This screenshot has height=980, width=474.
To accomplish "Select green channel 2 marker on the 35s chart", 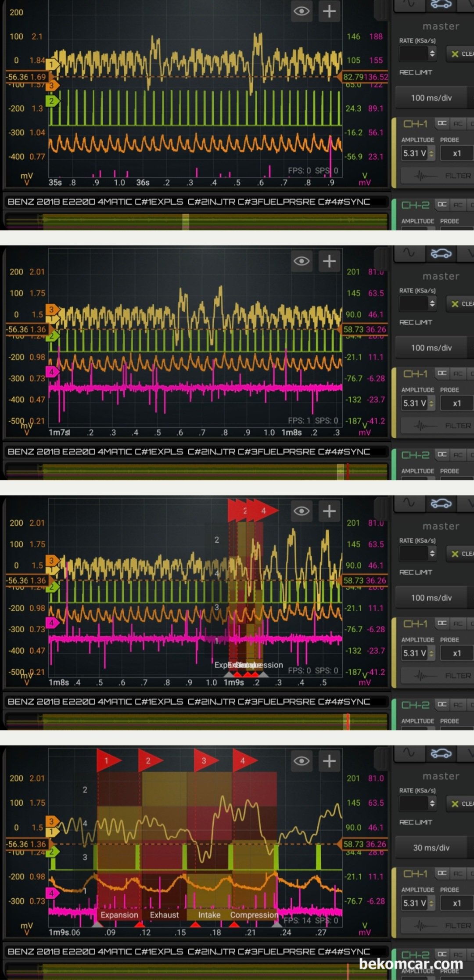I will click(52, 101).
